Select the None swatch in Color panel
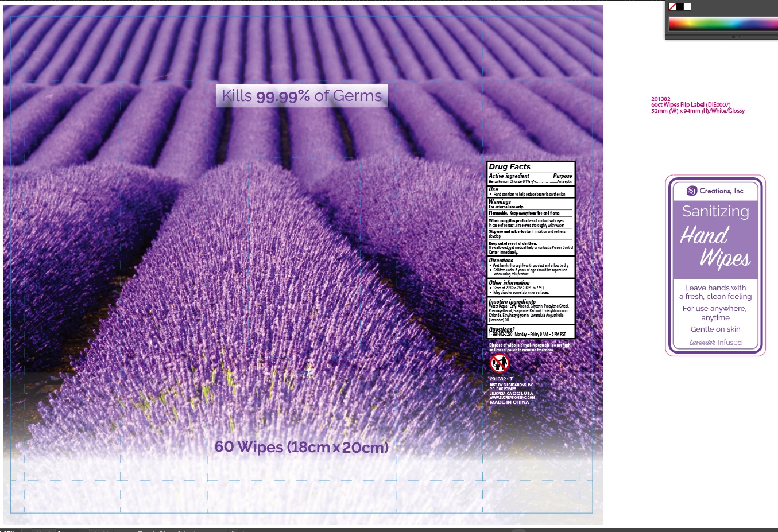 click(672, 7)
